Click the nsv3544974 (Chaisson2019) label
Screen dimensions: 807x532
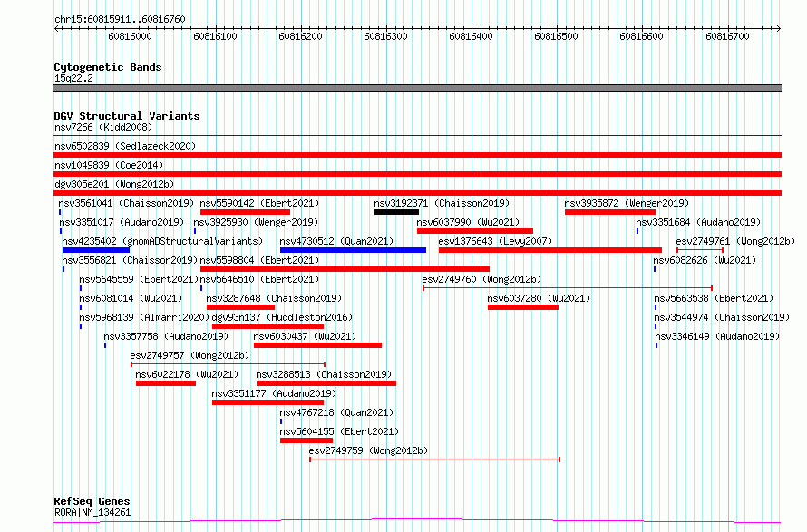[x=722, y=317]
